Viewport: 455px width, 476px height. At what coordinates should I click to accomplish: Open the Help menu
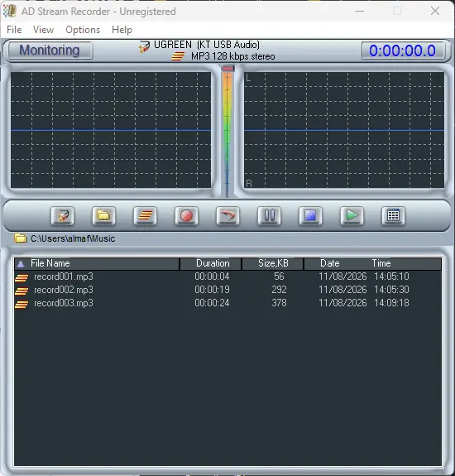pos(122,30)
